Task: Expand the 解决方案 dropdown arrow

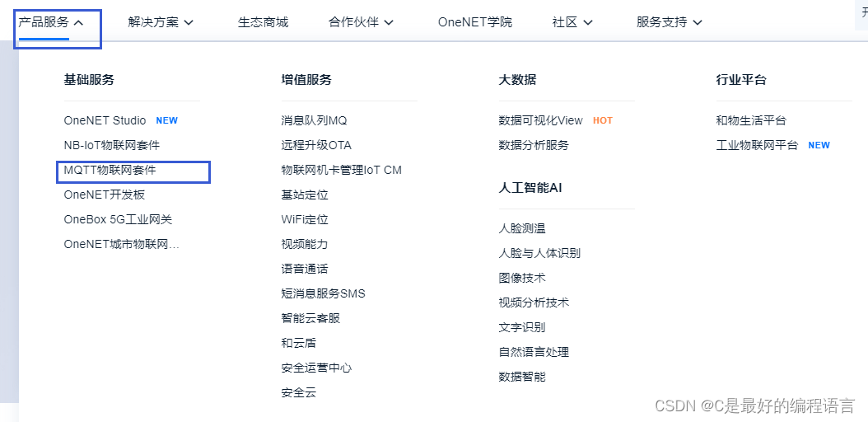Action: [189, 23]
